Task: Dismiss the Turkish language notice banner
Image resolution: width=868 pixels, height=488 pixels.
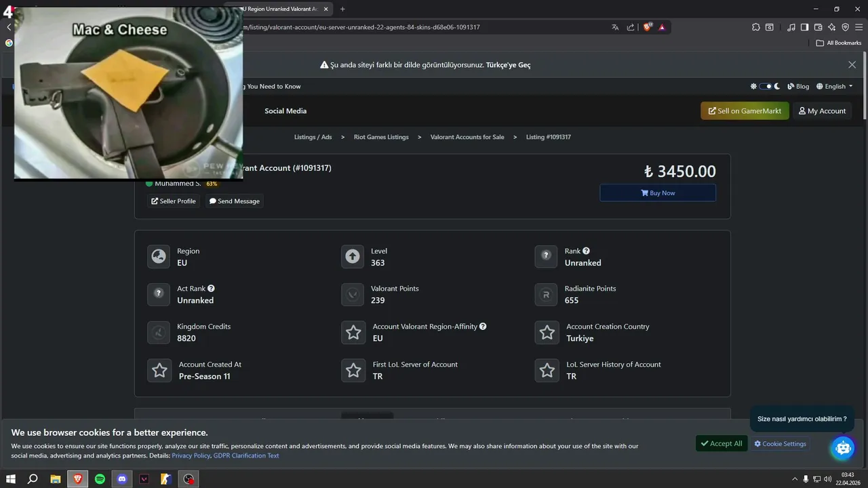Action: click(852, 64)
